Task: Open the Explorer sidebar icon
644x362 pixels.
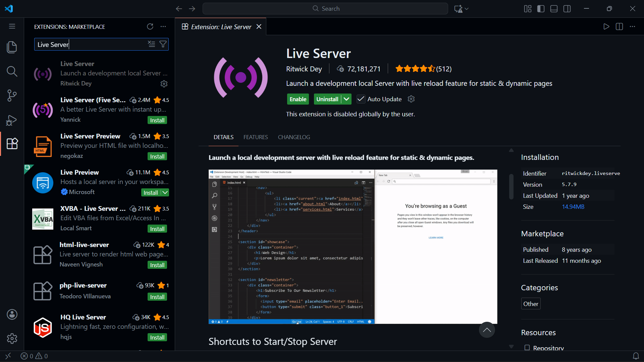Action: tap(12, 47)
